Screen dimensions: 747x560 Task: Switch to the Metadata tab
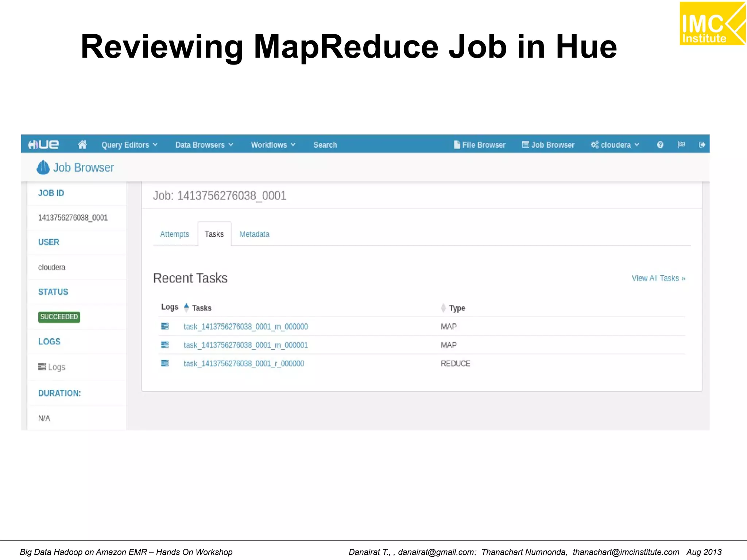(254, 234)
